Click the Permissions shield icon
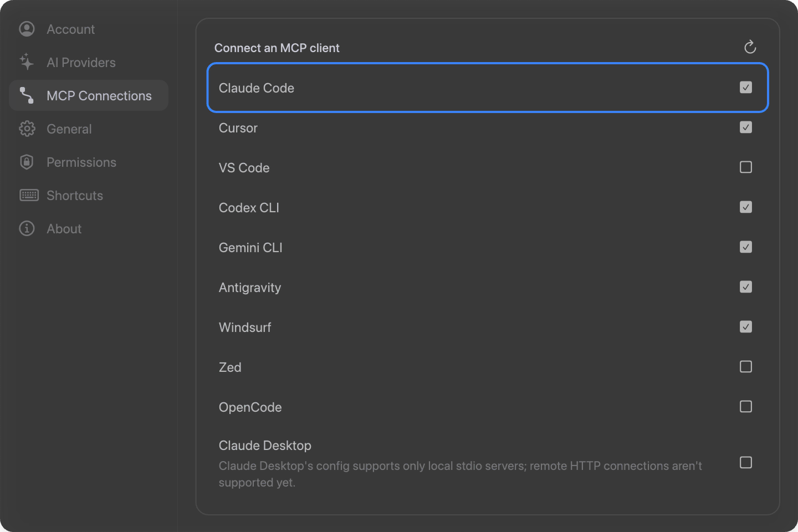This screenshot has width=798, height=532. [27, 162]
